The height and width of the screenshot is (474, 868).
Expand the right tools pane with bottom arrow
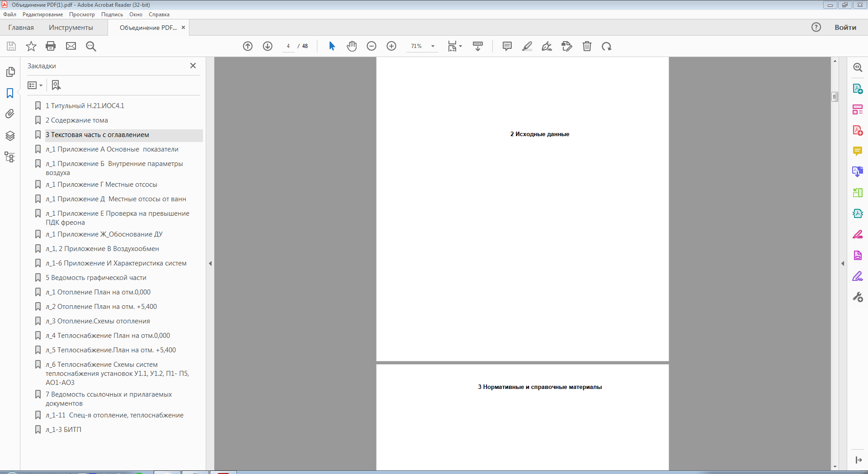click(x=859, y=460)
